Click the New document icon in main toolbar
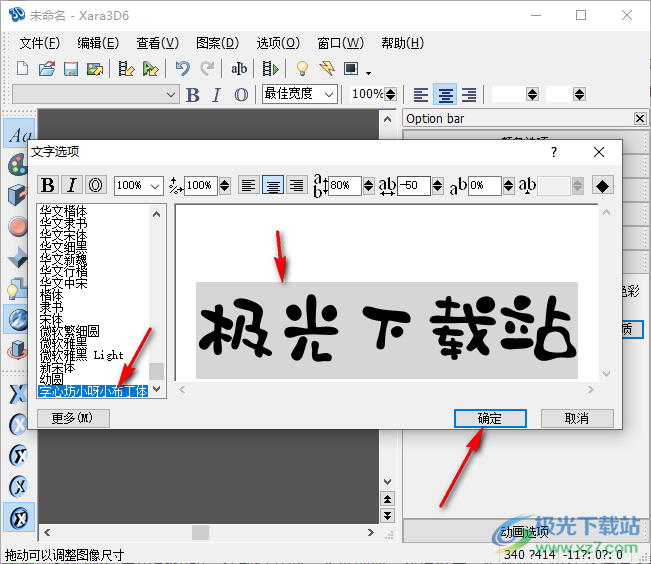 pos(22,69)
